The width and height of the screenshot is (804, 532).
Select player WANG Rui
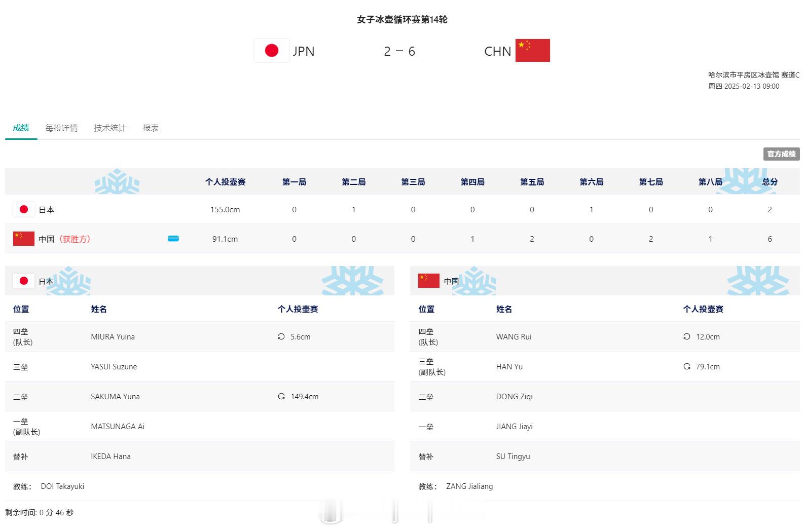514,337
